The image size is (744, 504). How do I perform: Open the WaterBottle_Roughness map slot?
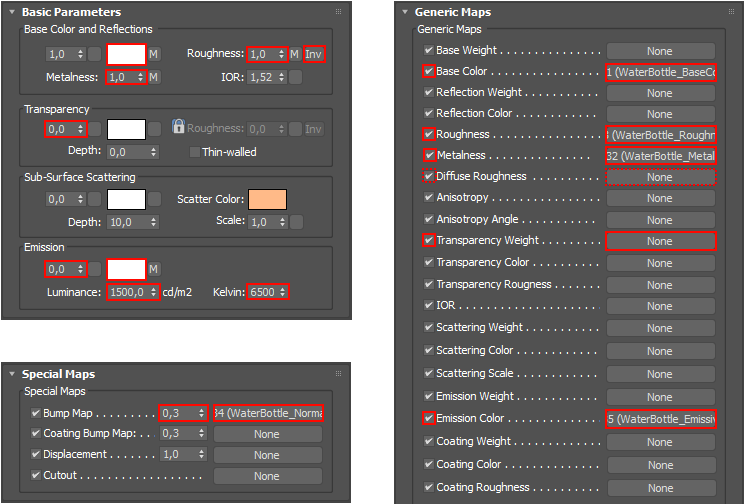(x=660, y=135)
